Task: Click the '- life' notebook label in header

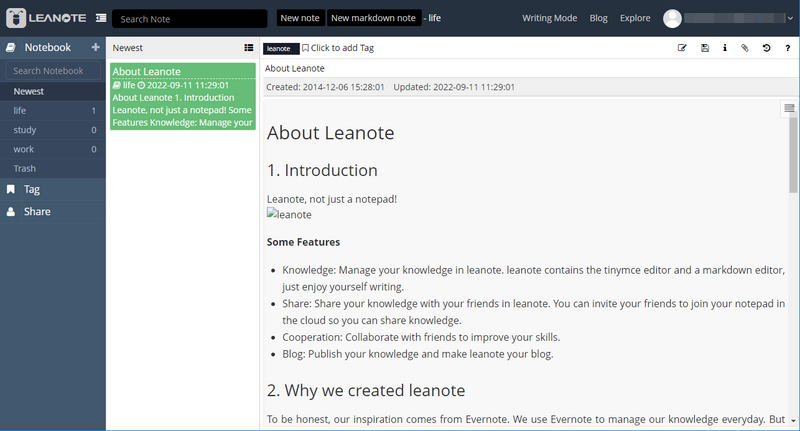Action: click(x=432, y=18)
